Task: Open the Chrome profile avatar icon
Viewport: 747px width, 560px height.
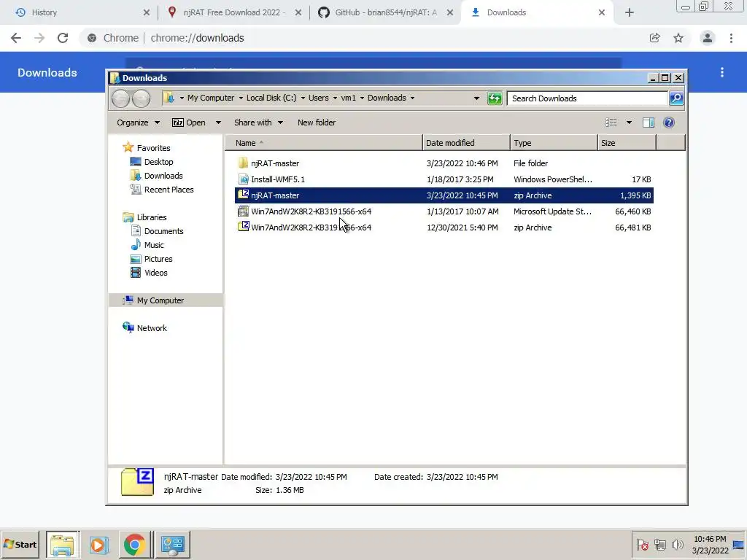Action: tap(708, 38)
